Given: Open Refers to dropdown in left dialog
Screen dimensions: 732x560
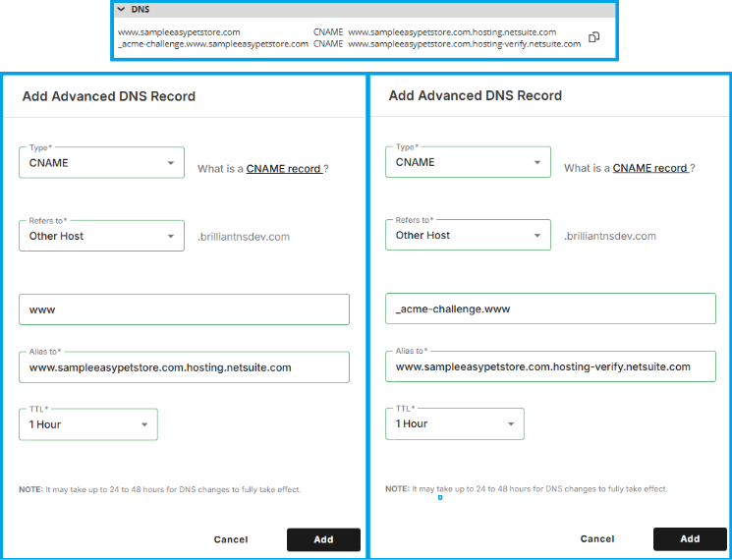Looking at the screenshot, I should click(x=102, y=236).
